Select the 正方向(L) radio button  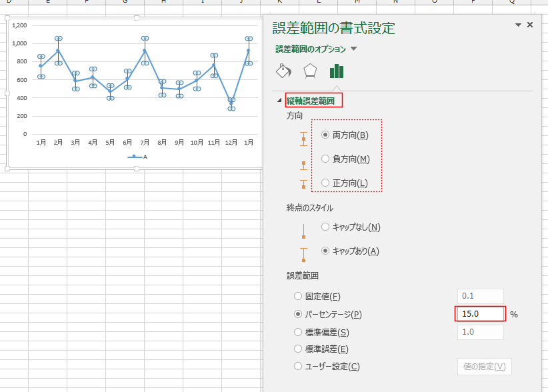325,183
